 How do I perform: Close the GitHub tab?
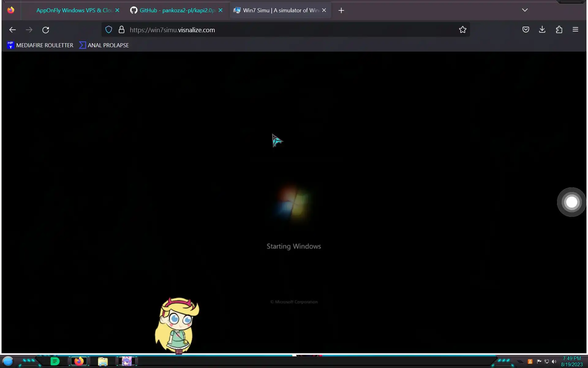click(x=221, y=10)
